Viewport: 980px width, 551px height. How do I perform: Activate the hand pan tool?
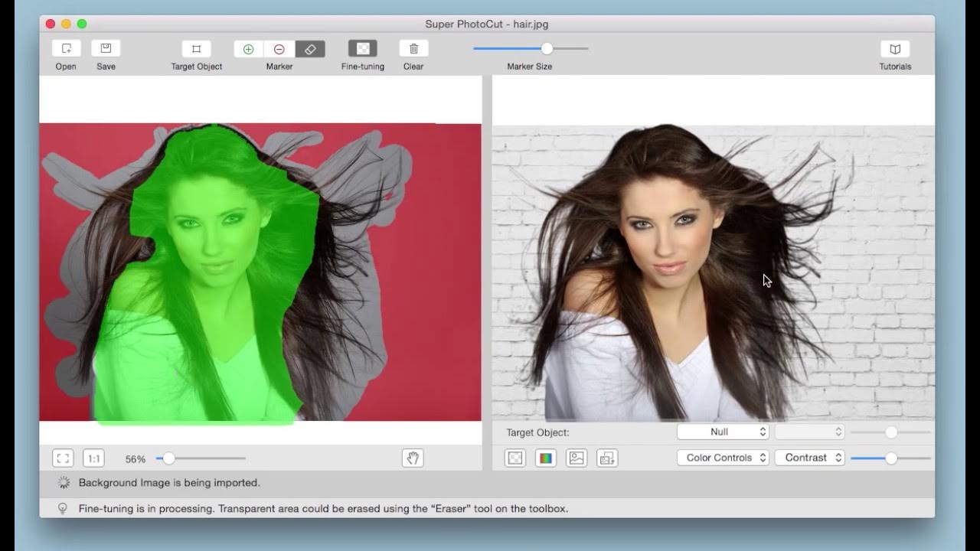click(413, 458)
